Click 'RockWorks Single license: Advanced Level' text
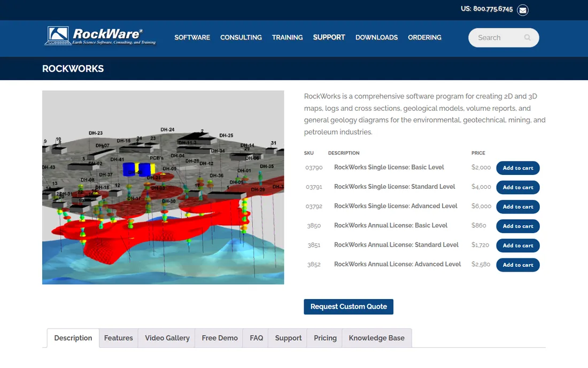This screenshot has height=368, width=588. pyautogui.click(x=396, y=206)
